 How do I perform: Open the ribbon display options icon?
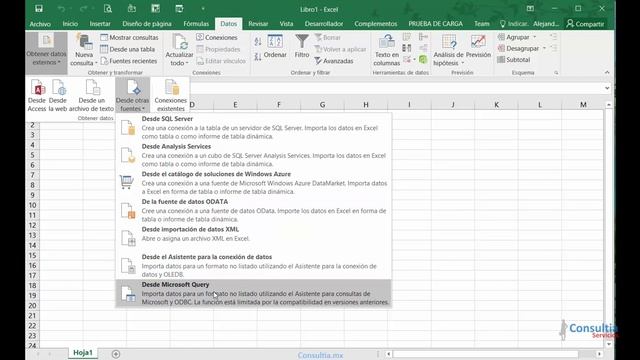click(x=530, y=9)
